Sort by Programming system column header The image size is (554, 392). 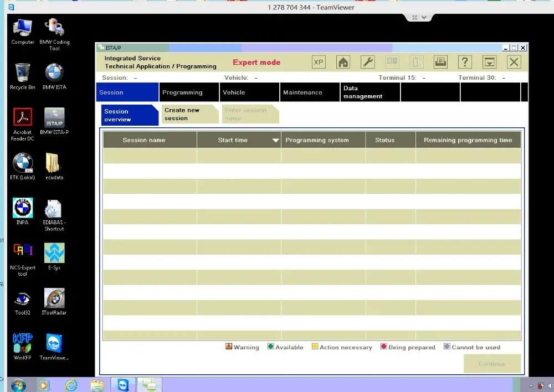coord(324,140)
